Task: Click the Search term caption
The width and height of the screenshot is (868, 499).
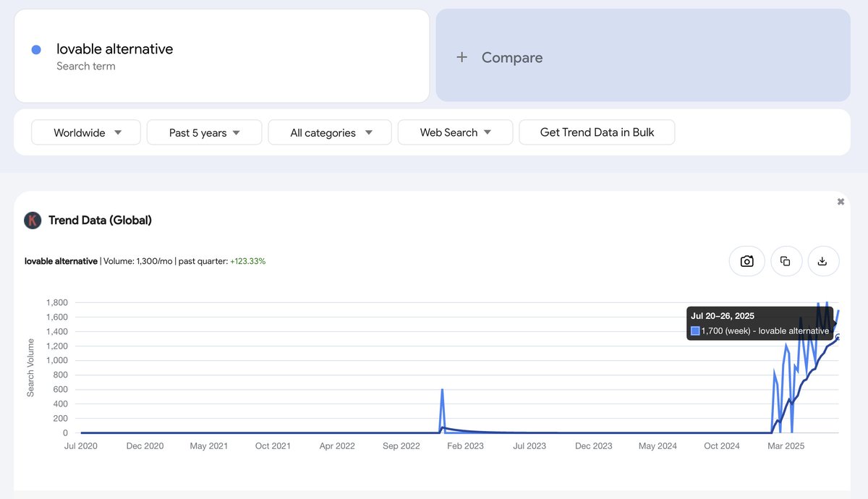Action: (86, 67)
